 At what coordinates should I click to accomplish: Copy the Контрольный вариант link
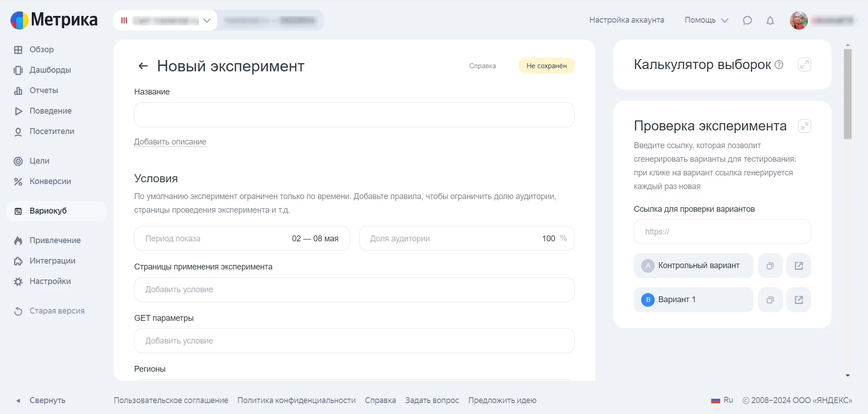[770, 266]
